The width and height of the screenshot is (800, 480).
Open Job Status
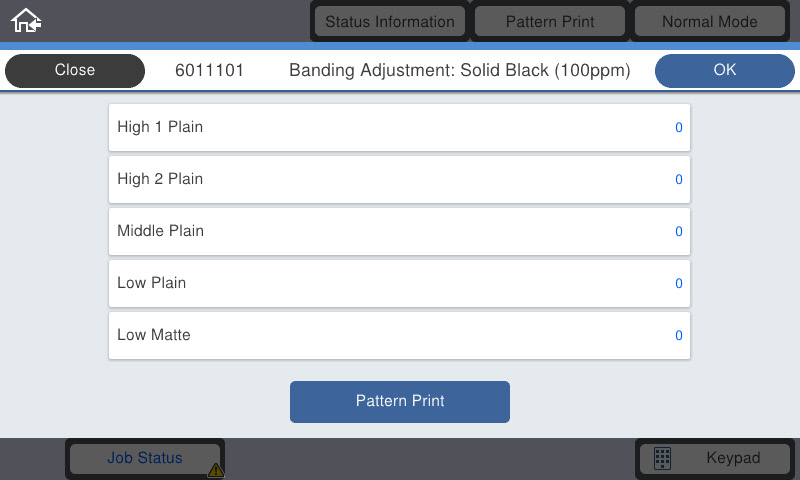tap(145, 458)
